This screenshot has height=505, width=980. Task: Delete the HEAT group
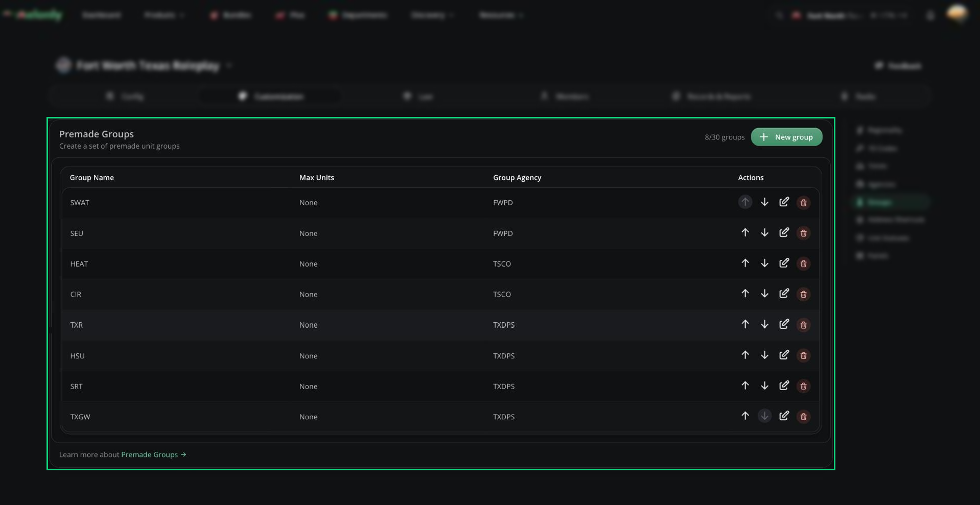[803, 264]
